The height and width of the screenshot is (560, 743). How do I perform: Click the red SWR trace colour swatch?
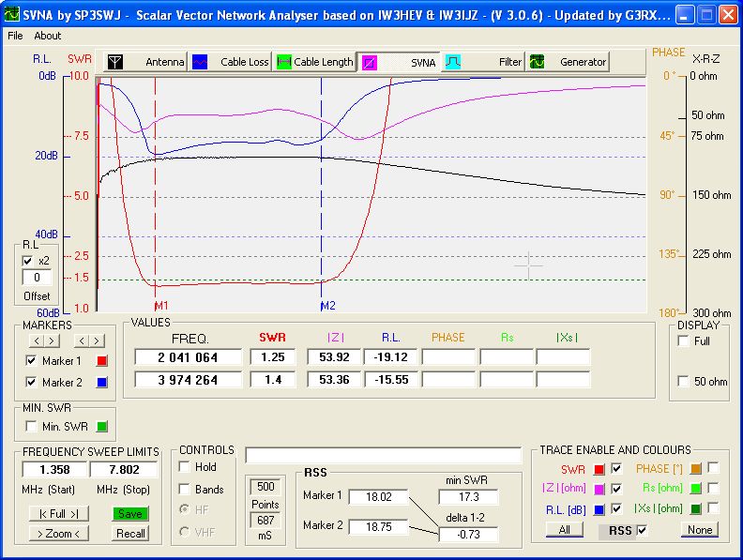point(599,468)
